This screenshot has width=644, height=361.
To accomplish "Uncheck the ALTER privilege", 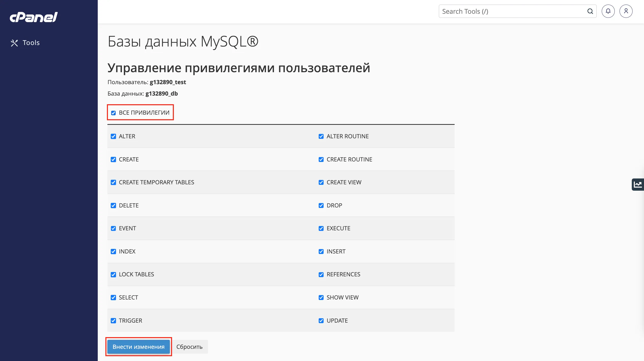I will pyautogui.click(x=113, y=136).
